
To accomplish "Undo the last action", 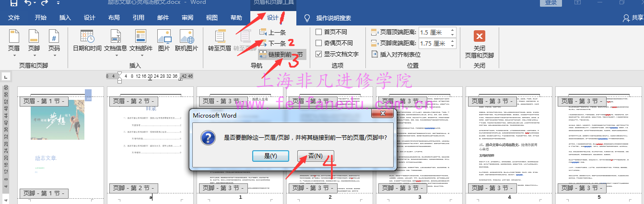I will 27,3.
